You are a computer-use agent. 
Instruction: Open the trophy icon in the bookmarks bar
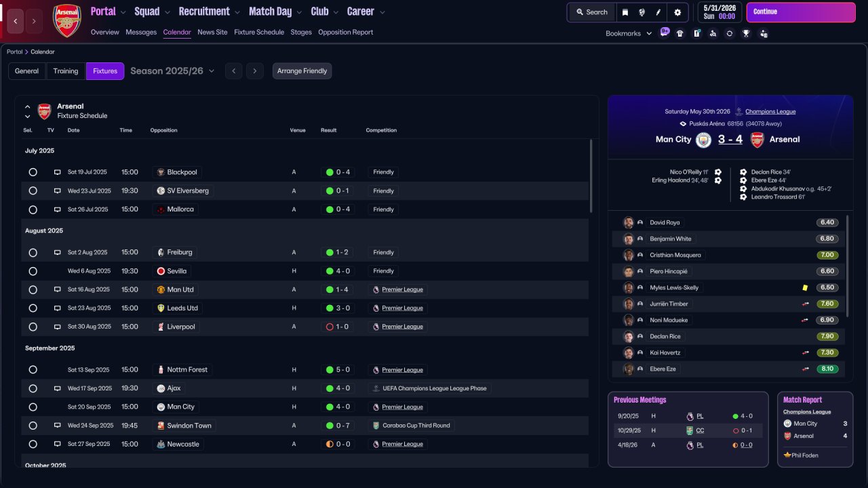[746, 33]
